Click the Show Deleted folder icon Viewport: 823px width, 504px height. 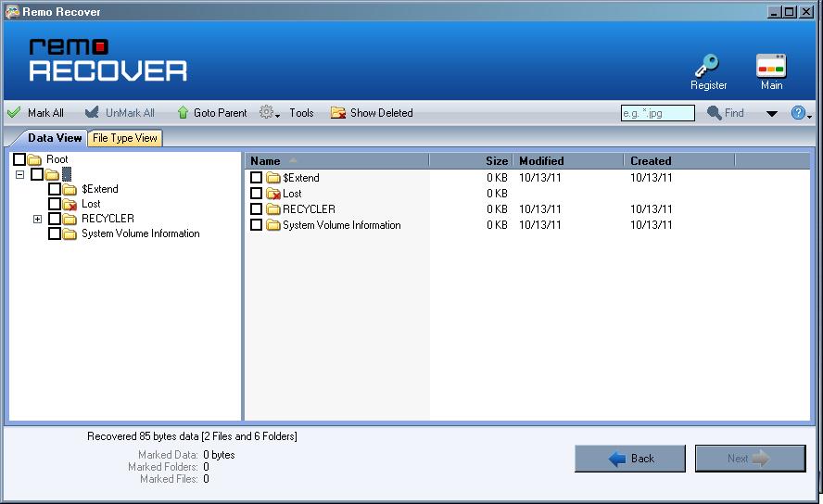pos(338,112)
